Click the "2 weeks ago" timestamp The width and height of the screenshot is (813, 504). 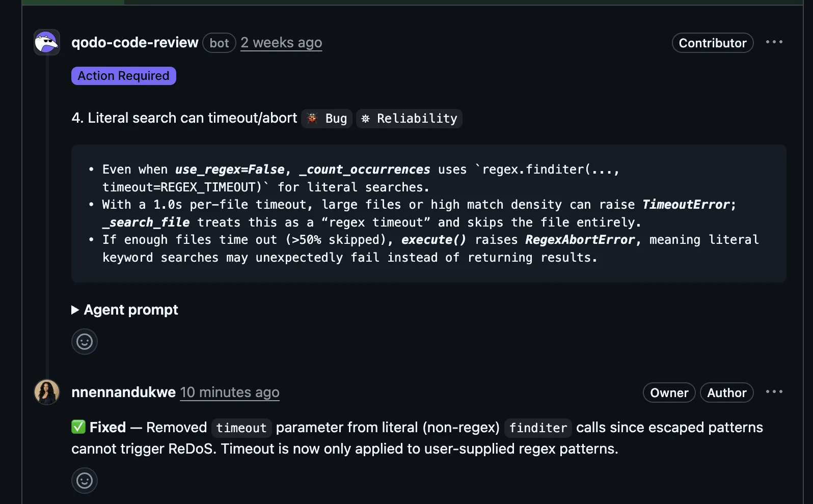coord(281,43)
